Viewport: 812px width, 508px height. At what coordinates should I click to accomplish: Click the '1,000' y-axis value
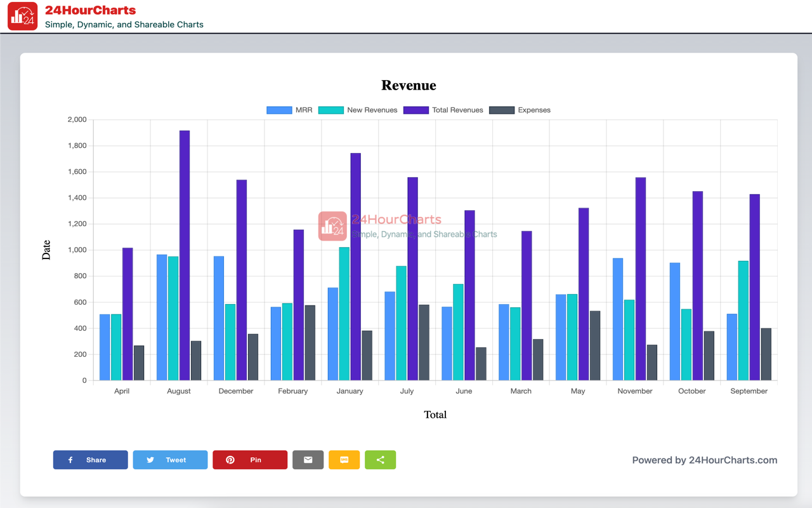point(77,250)
